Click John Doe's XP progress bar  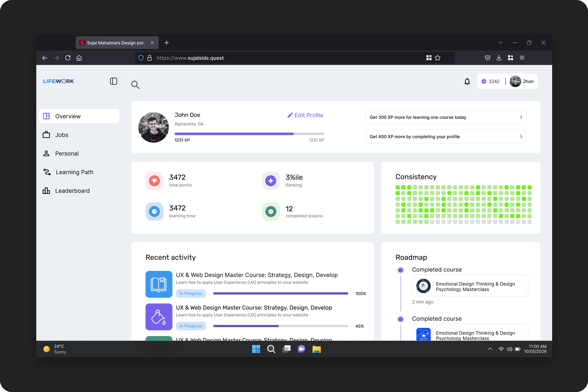[x=249, y=134]
